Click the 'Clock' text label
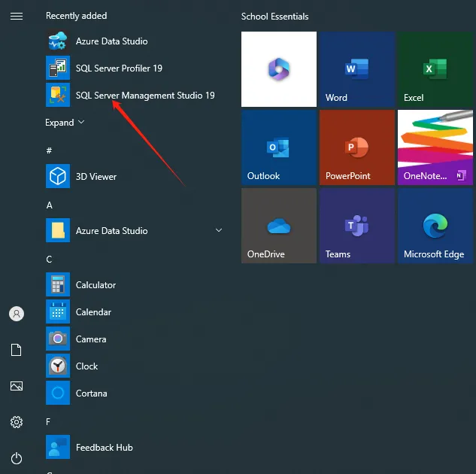The height and width of the screenshot is (474, 476). pyautogui.click(x=86, y=366)
